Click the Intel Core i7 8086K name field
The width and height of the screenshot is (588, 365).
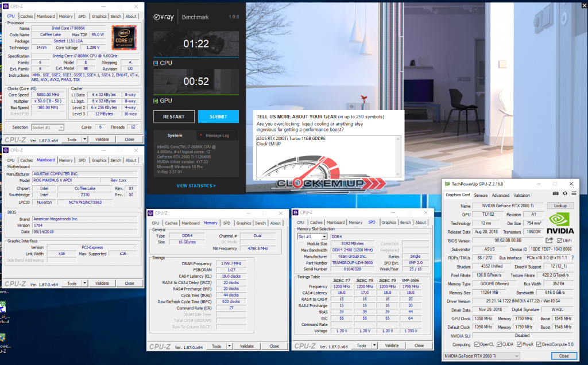click(x=68, y=28)
